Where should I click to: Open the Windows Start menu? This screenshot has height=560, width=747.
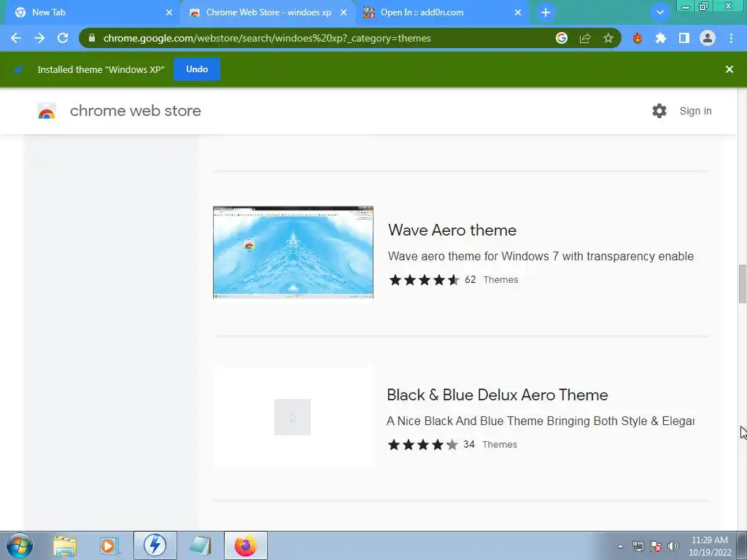[x=20, y=545]
